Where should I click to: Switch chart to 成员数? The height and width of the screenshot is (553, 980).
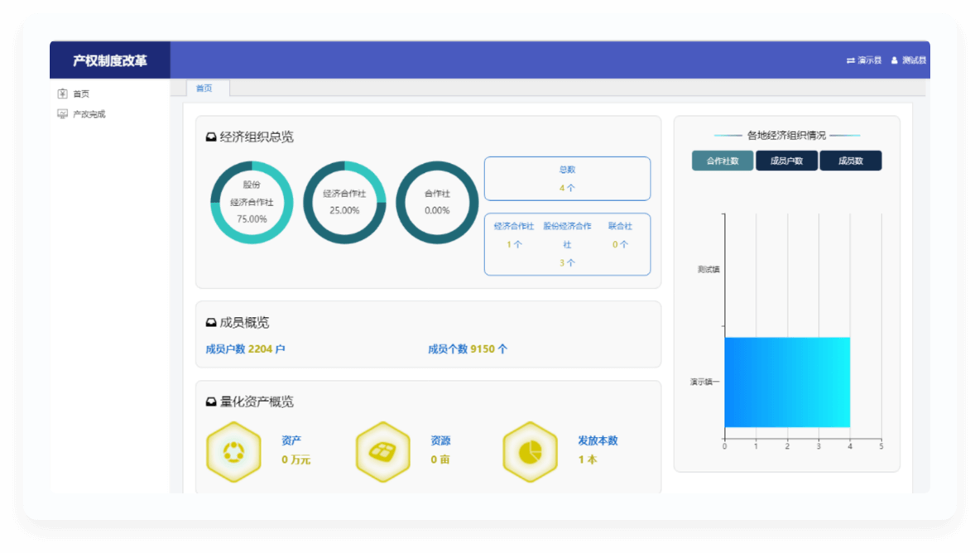[x=850, y=161]
